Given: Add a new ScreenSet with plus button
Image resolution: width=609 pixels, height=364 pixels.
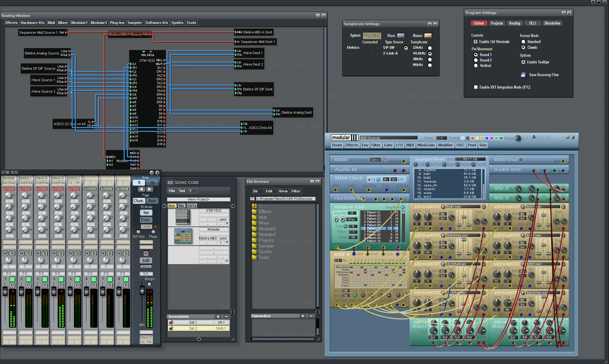Looking at the screenshot, I should tap(218, 317).
